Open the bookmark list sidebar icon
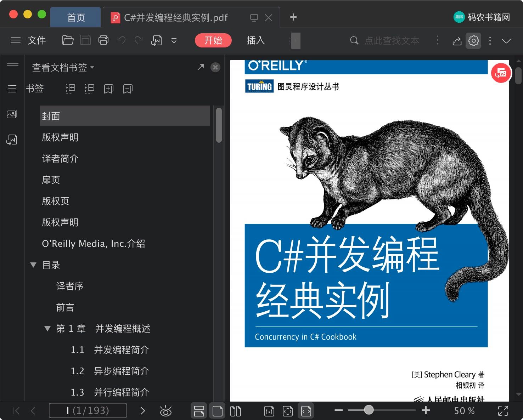 (12, 89)
